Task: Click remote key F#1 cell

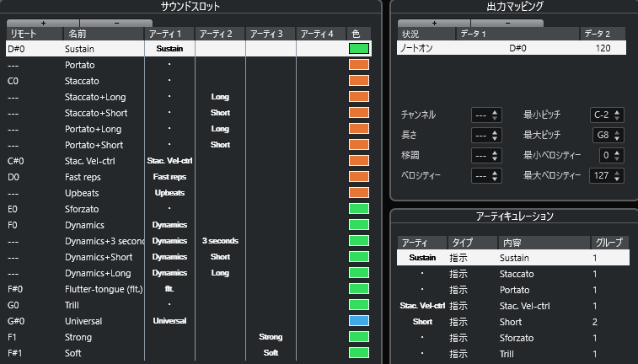Action: 14,353
